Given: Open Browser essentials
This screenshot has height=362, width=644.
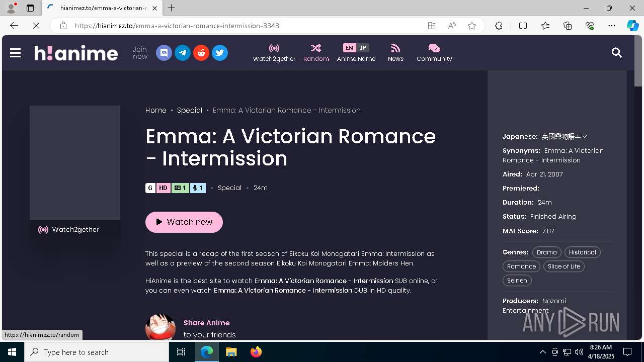Looking at the screenshot, I should point(590,26).
